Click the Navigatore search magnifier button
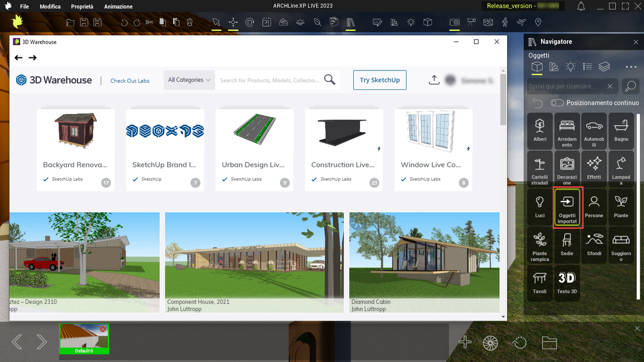The image size is (644, 362). click(630, 86)
